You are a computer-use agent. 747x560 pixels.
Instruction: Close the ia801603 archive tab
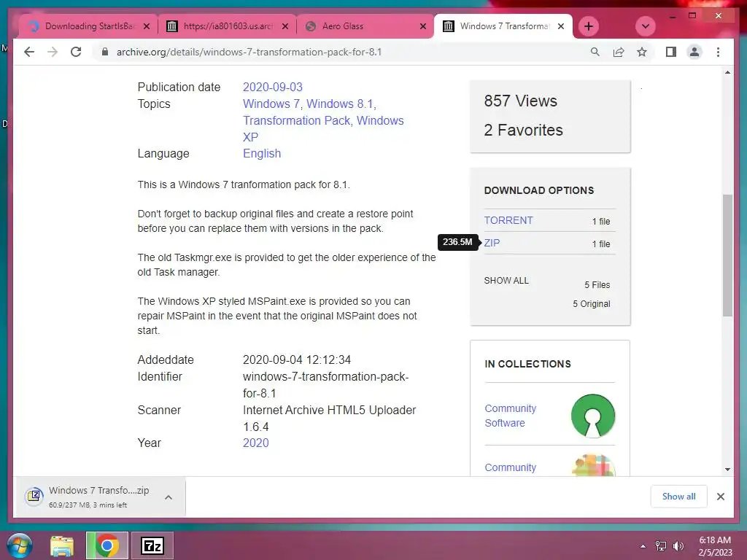[x=285, y=27]
